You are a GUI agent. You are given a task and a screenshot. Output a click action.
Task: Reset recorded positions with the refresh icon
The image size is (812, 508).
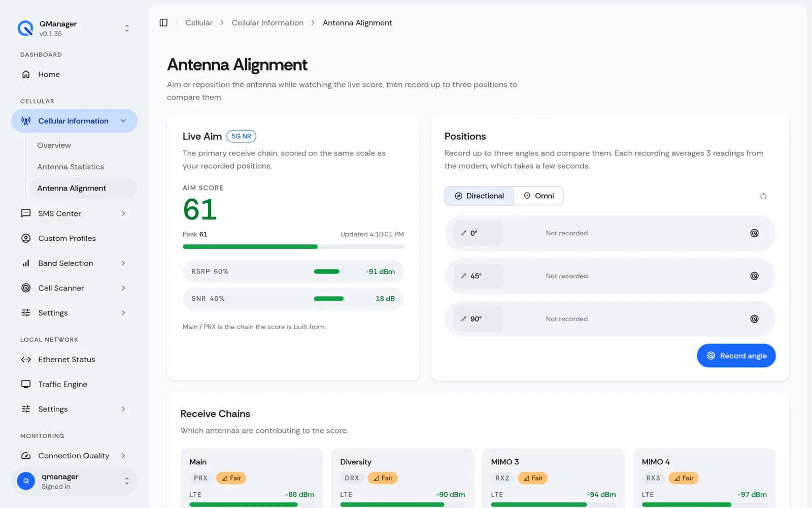pyautogui.click(x=763, y=196)
